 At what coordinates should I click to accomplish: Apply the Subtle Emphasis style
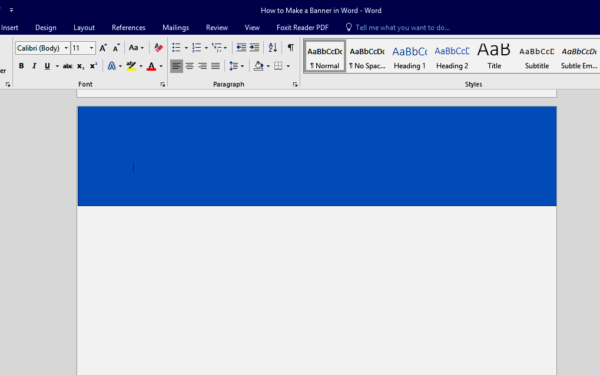579,56
